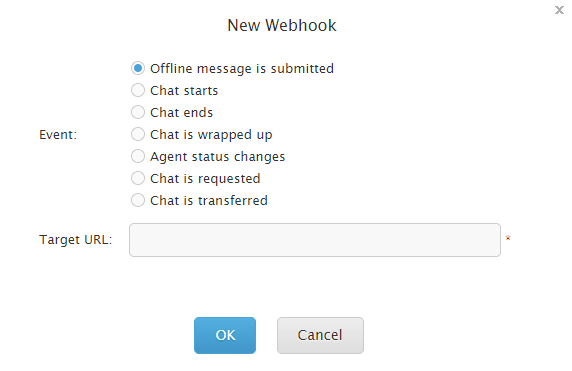
Task: Pick the Agent status changes radio circle
Action: (138, 156)
